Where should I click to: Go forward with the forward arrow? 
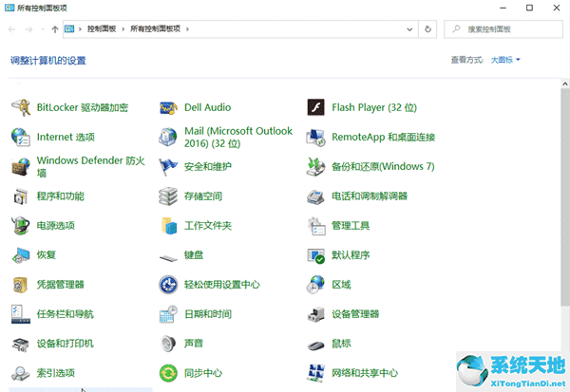[28, 29]
